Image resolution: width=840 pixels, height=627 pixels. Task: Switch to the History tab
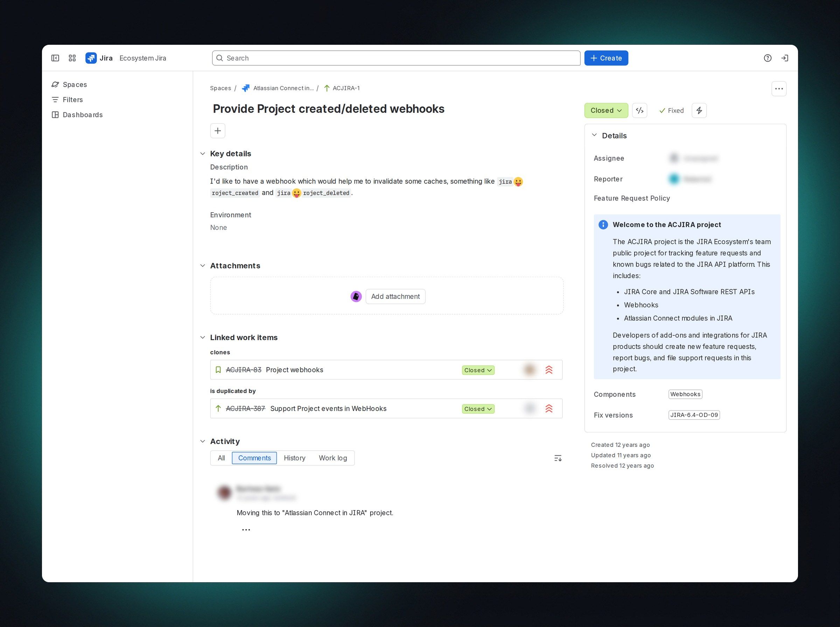point(295,458)
